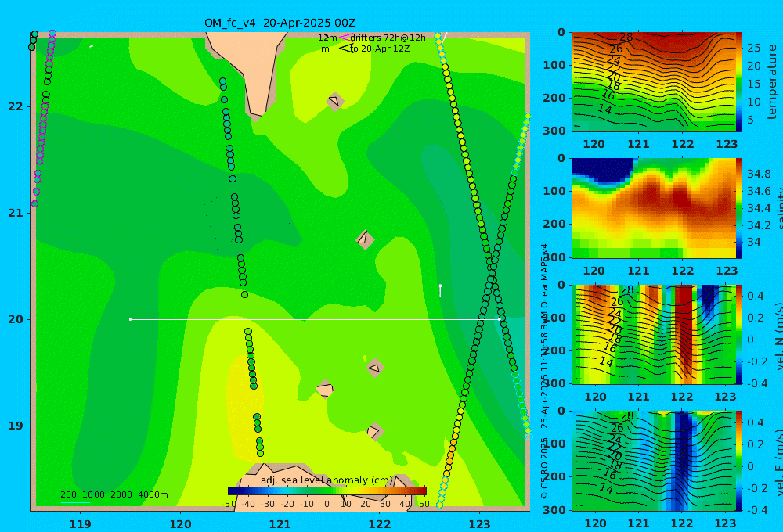The width and height of the screenshot is (783, 532).
Task: Click the cyan scale line under depth legend
Action: (75, 502)
